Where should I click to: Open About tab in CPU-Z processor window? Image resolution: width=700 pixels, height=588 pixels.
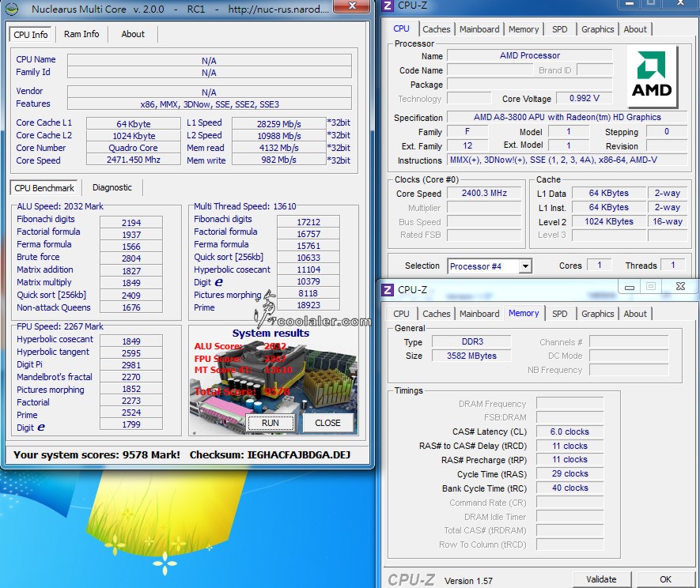(635, 29)
